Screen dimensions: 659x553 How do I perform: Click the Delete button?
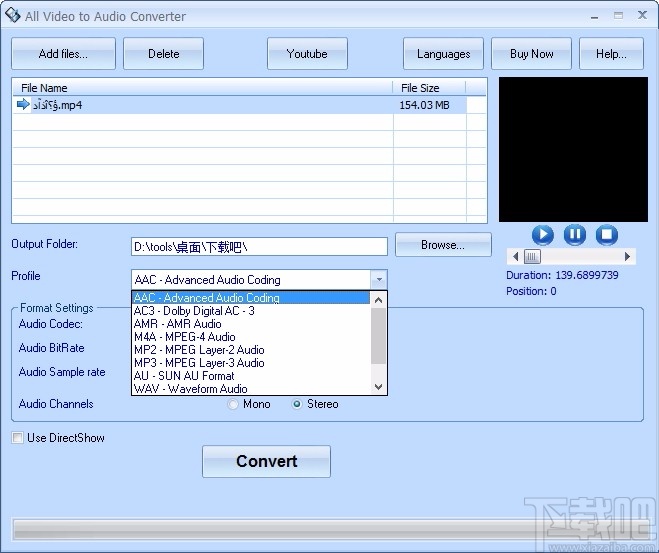coord(163,54)
